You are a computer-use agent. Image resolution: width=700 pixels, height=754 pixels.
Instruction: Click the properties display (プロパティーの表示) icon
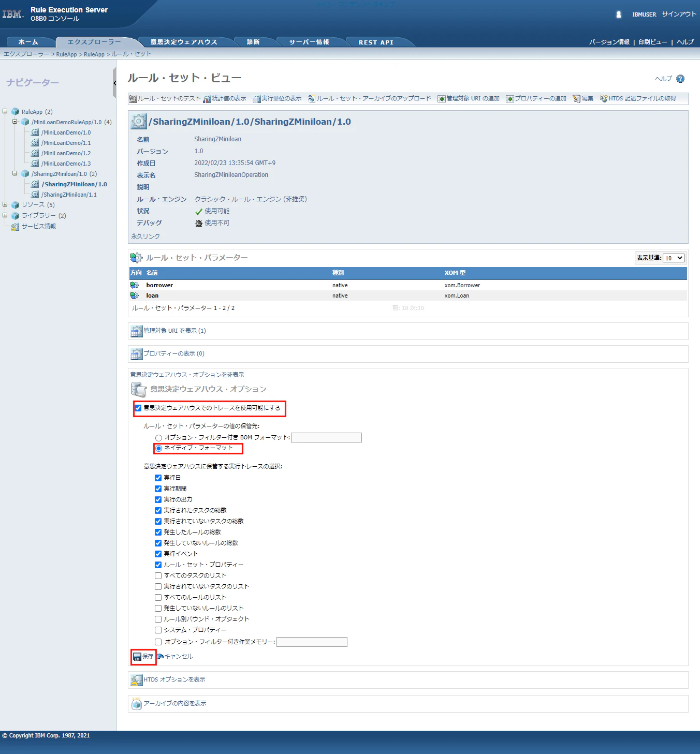[x=137, y=354]
